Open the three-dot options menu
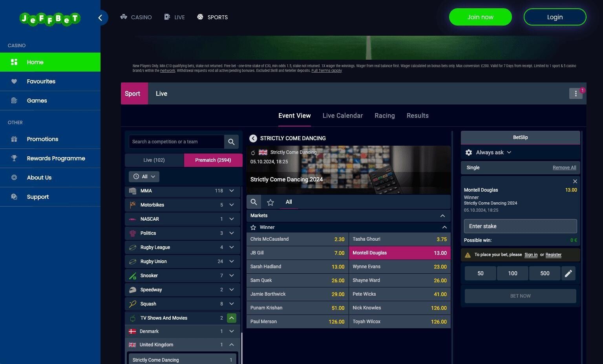603x364 pixels. coord(576,93)
